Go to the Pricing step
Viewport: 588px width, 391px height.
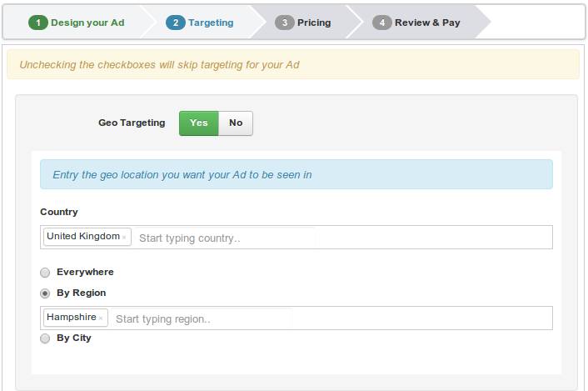[314, 23]
